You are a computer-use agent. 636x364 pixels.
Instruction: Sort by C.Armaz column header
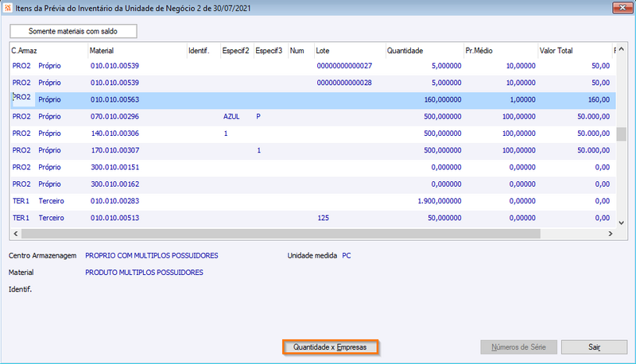48,51
